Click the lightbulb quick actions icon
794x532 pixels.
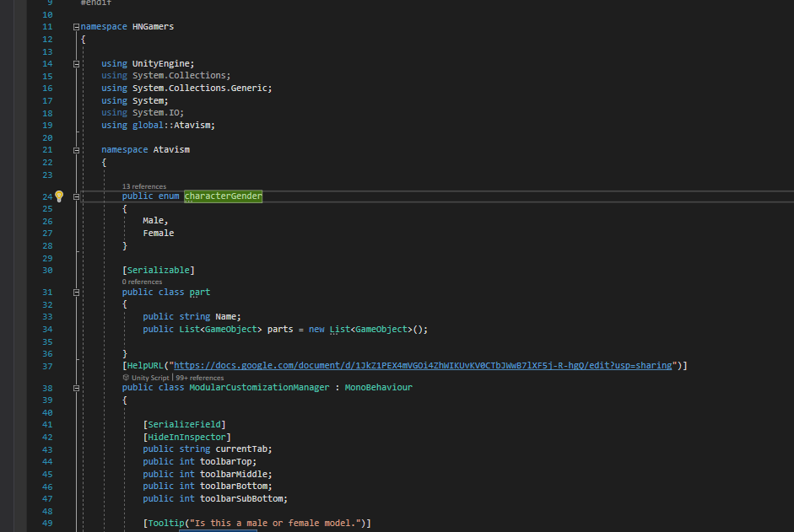59,196
